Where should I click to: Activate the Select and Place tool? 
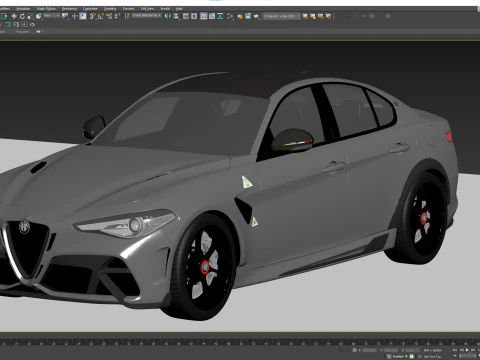point(39,16)
